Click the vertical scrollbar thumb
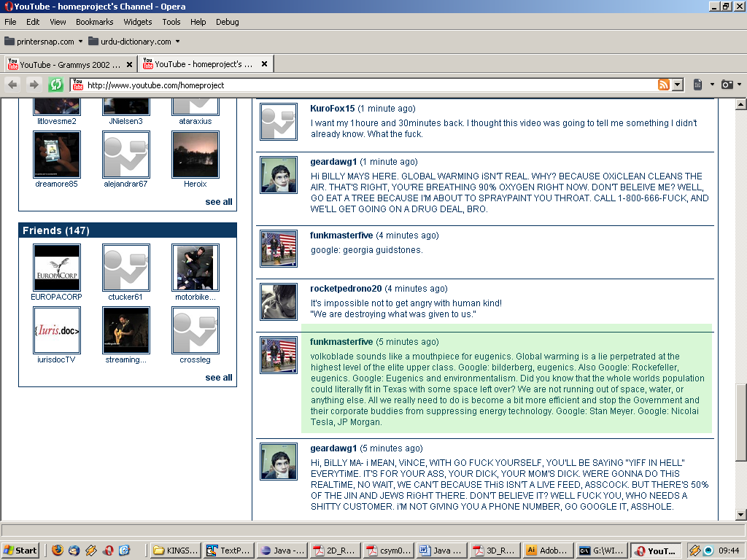The width and height of the screenshot is (747, 560). click(x=741, y=422)
